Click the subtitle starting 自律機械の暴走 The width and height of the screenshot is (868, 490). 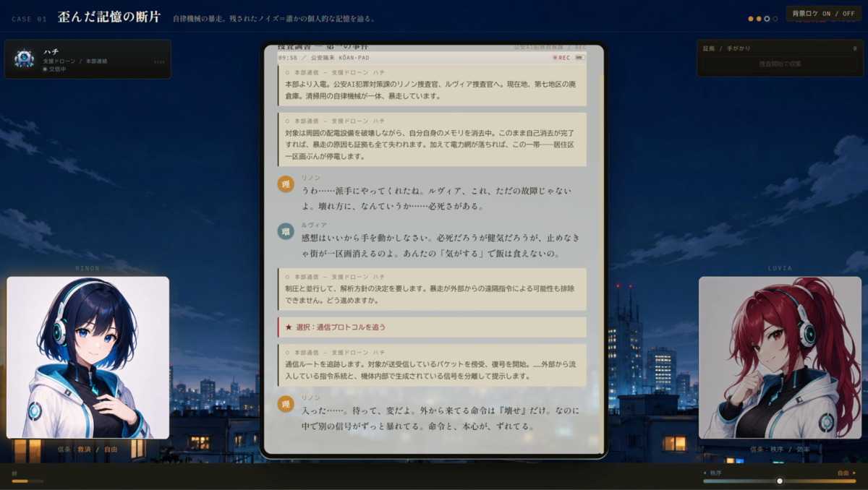273,19
